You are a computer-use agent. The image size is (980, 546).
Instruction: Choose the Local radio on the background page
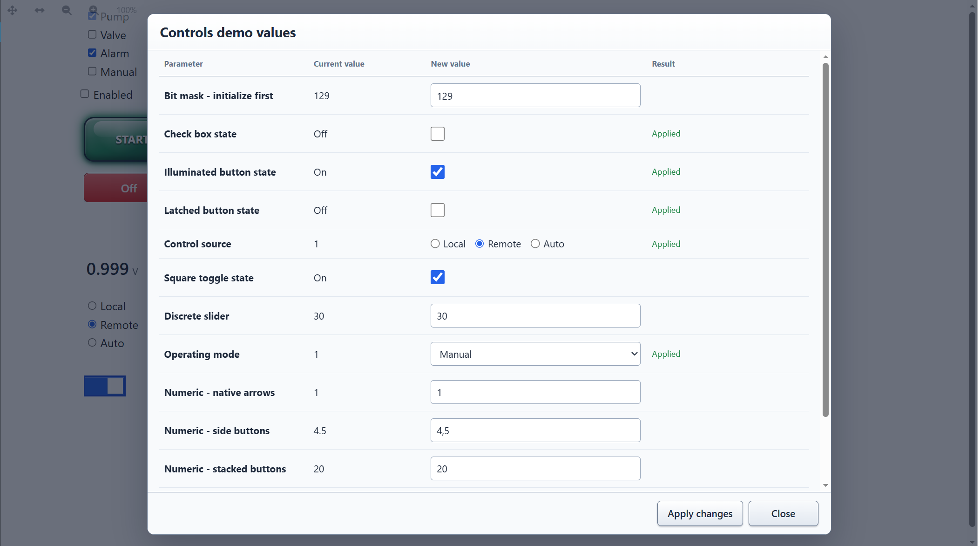point(92,306)
